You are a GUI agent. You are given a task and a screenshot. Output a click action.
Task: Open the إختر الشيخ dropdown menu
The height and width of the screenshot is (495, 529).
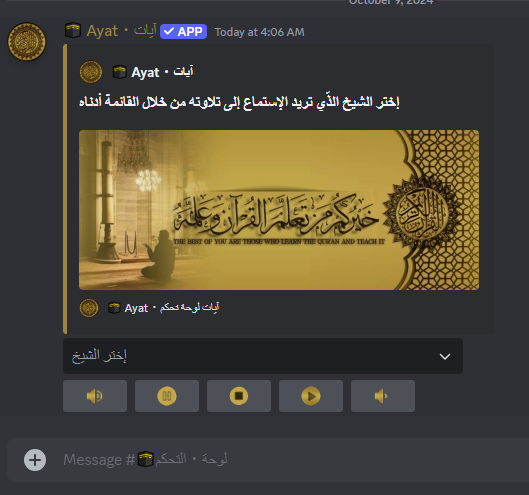(x=263, y=356)
